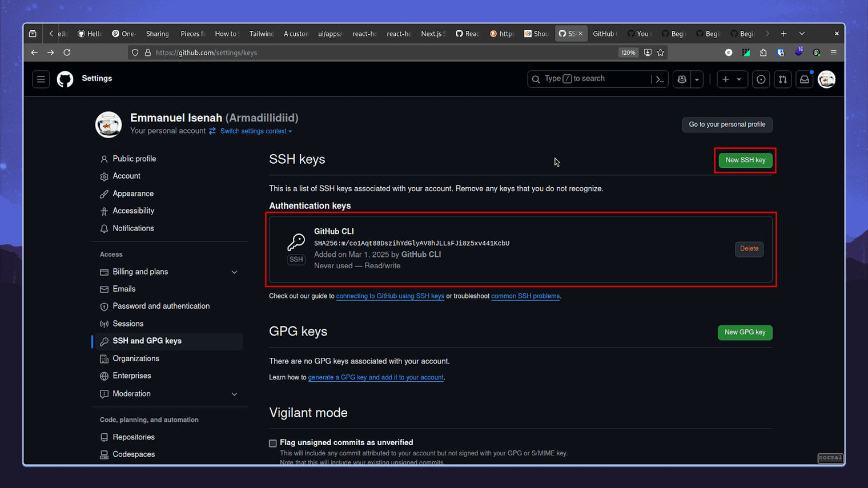Open the common SSH problems link
868x488 pixels.
coord(525,296)
